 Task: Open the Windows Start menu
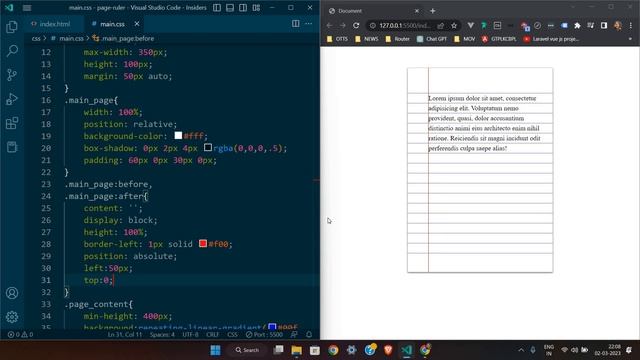(x=215, y=350)
